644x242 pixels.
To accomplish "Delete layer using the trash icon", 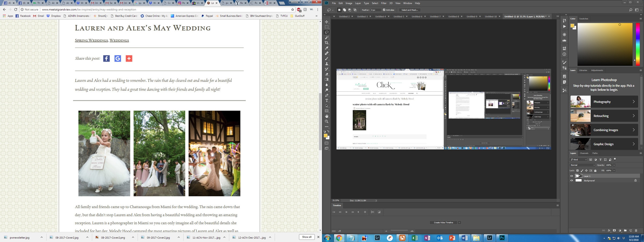I will click(x=636, y=230).
